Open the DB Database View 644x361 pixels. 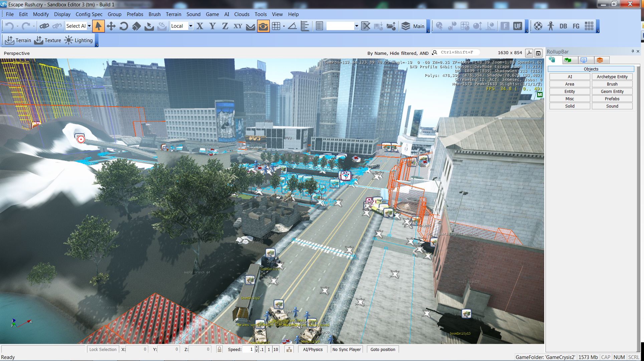point(563,26)
